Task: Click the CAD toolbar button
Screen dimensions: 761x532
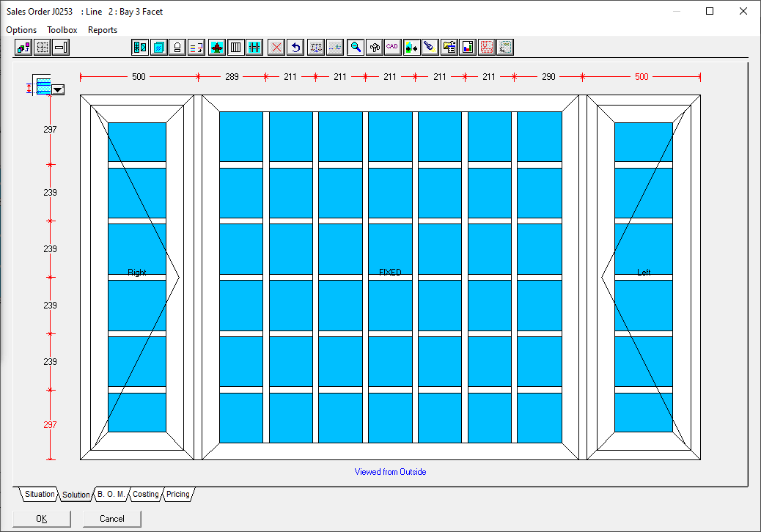Action: click(392, 48)
